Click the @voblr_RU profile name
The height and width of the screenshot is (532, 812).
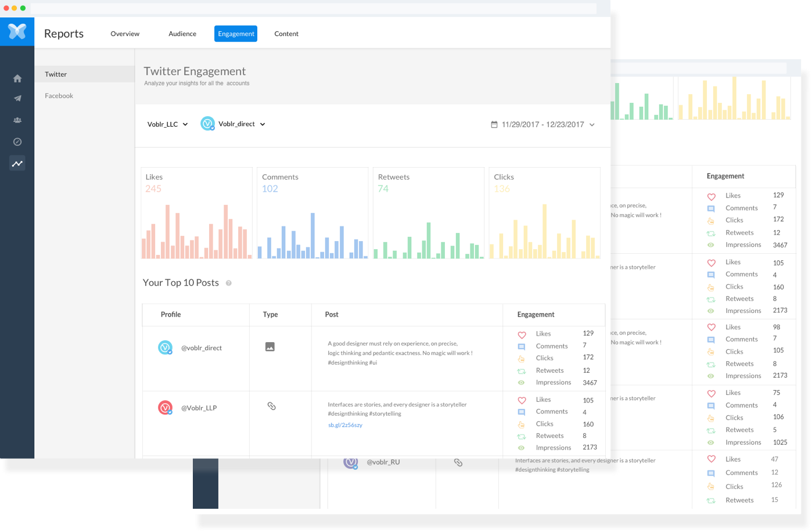click(383, 462)
